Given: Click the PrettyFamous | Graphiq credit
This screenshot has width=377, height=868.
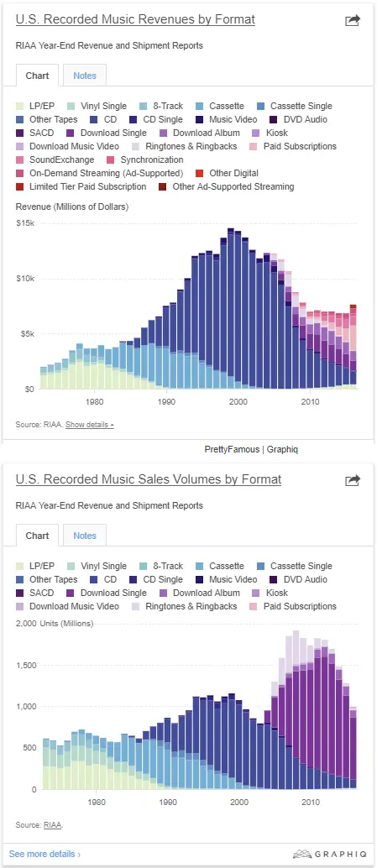Looking at the screenshot, I should 251,449.
